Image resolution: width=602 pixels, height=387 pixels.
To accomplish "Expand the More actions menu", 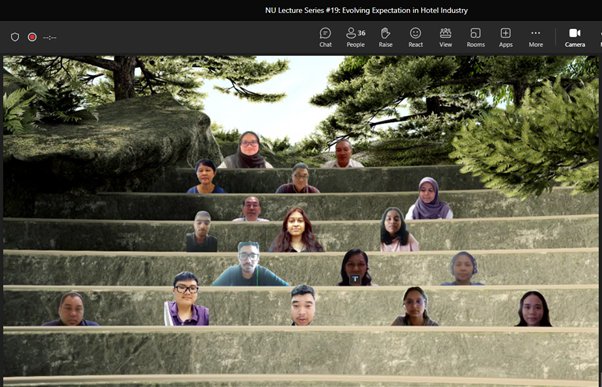I will click(536, 38).
